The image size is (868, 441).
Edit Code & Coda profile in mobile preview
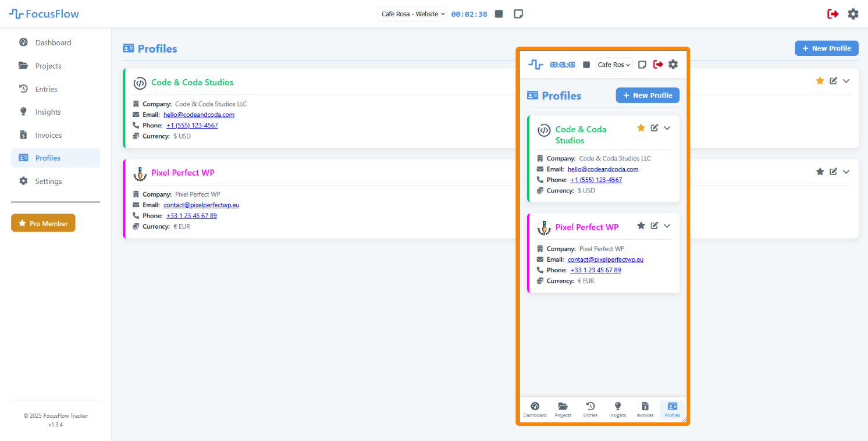(654, 128)
